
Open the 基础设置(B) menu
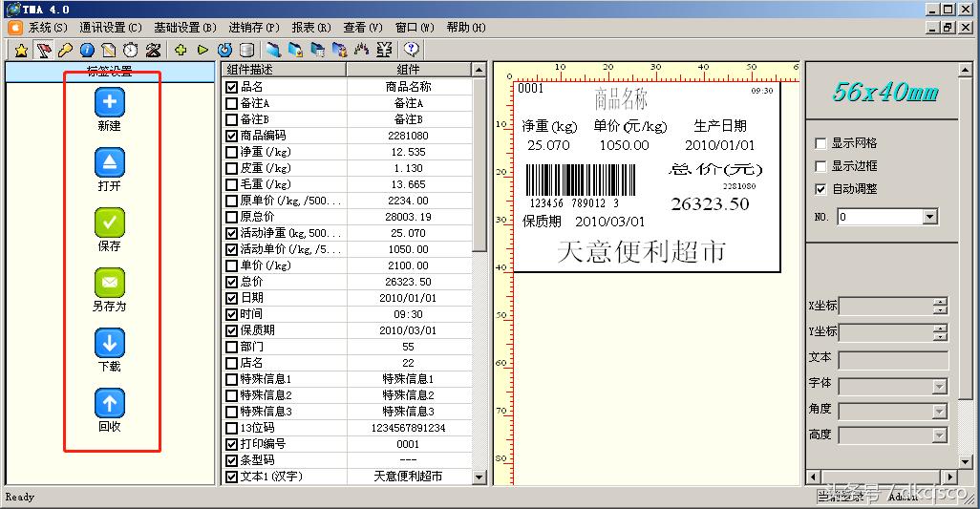pyautogui.click(x=185, y=28)
